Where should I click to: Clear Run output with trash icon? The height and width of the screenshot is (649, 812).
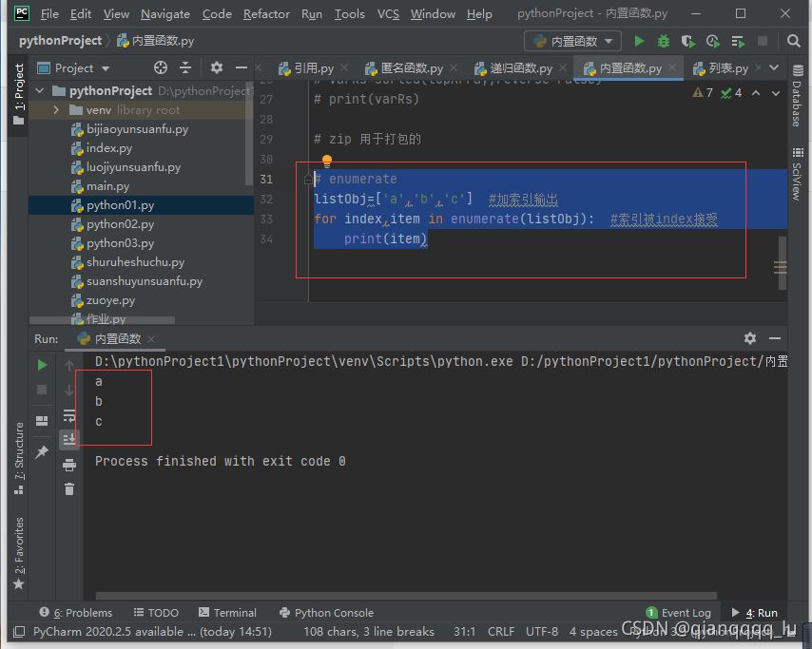69,488
